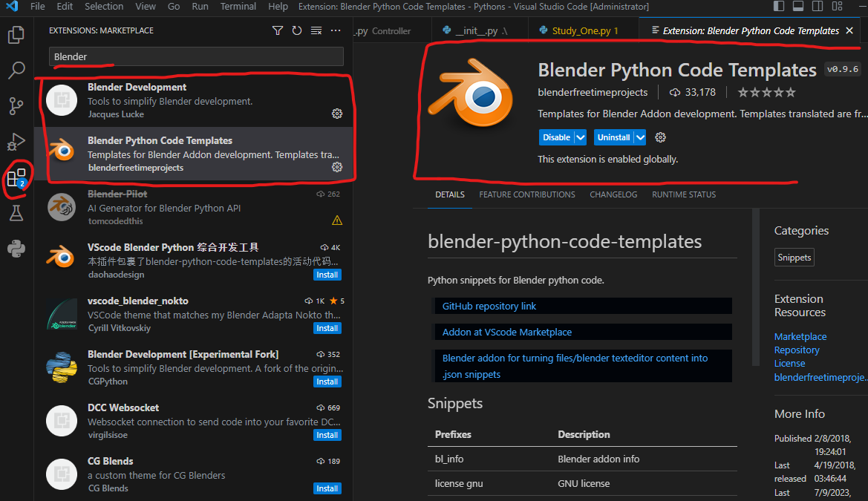The width and height of the screenshot is (868, 501).
Task: Open Run and Debug view
Action: pos(16,142)
